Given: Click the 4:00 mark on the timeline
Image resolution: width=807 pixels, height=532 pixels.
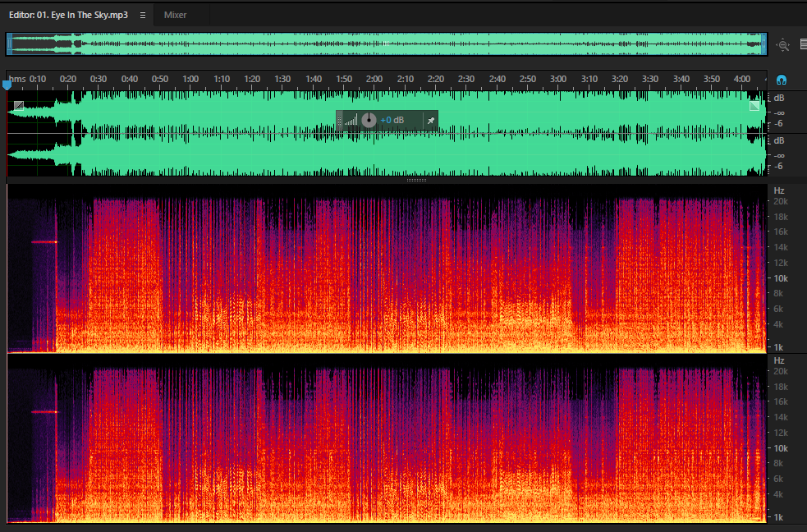Looking at the screenshot, I should (741, 80).
